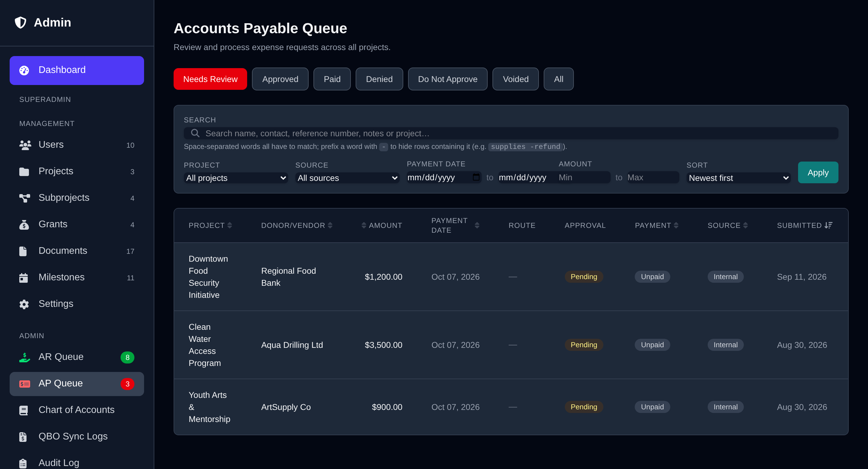Open the Audit Log link
Image resolution: width=868 pixels, height=469 pixels.
click(77, 463)
